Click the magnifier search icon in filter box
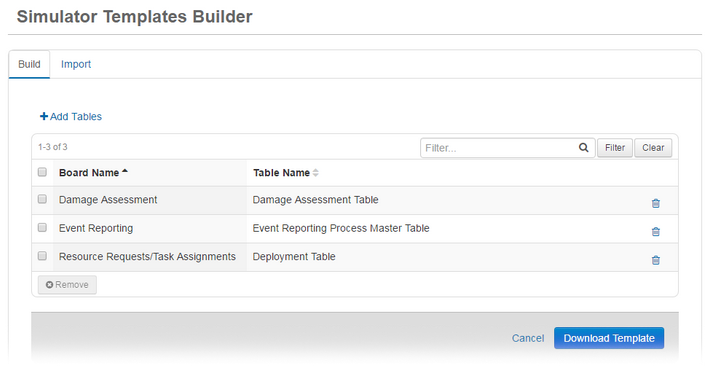Viewport: 709px width, 380px height. coord(584,147)
